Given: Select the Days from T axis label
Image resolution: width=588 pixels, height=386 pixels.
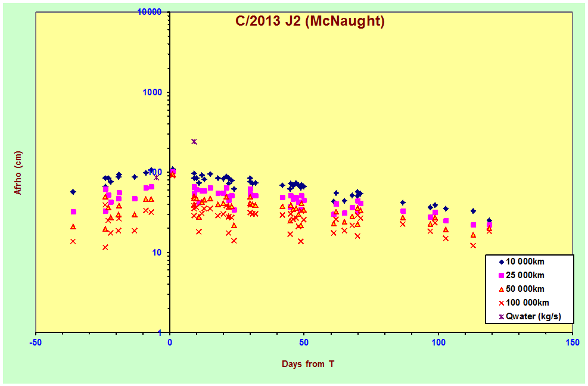Looking at the screenshot, I should tap(308, 363).
